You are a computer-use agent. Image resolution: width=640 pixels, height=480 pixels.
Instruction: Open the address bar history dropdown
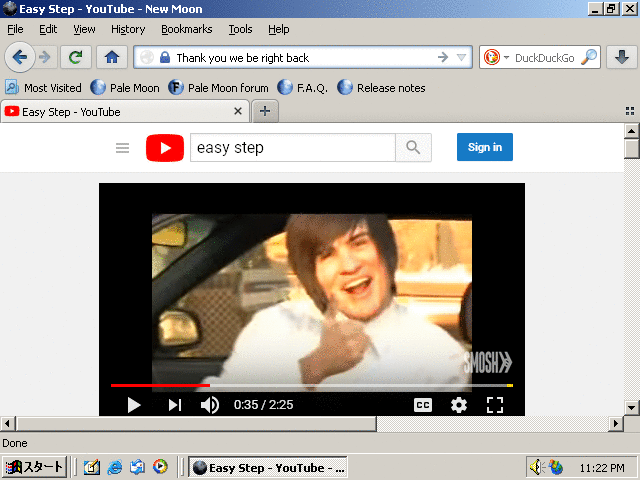pyautogui.click(x=461, y=57)
